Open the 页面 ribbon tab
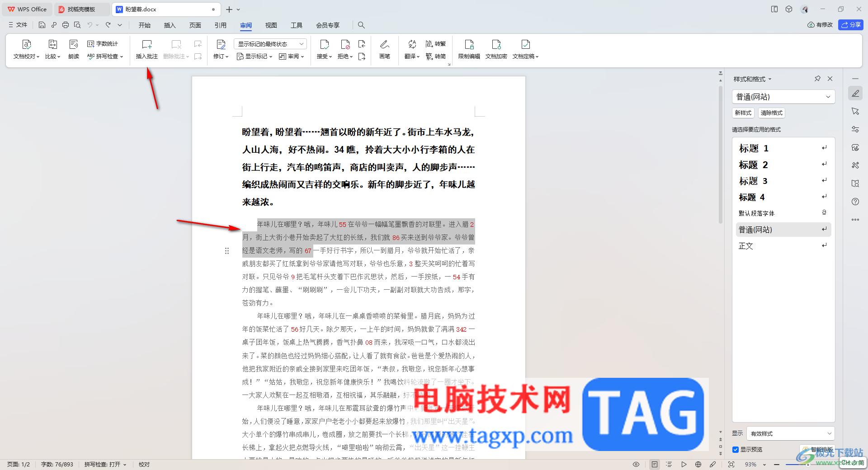 coord(195,25)
